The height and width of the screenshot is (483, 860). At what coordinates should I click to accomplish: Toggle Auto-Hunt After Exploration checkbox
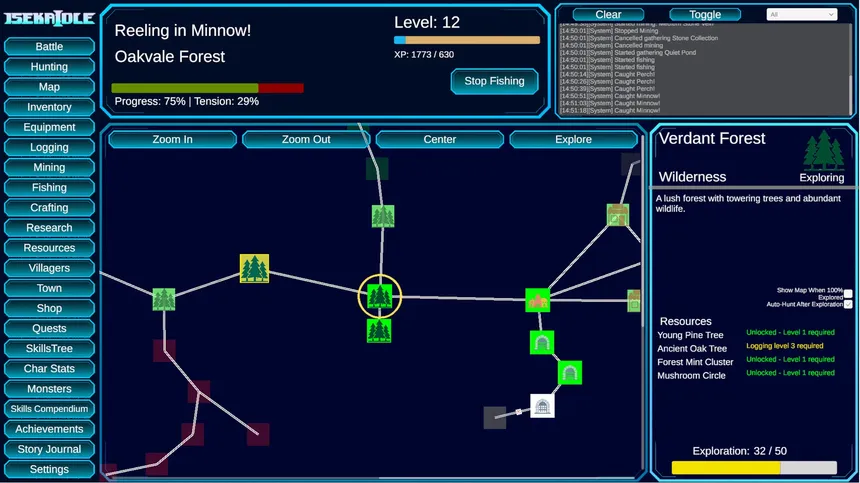(848, 304)
